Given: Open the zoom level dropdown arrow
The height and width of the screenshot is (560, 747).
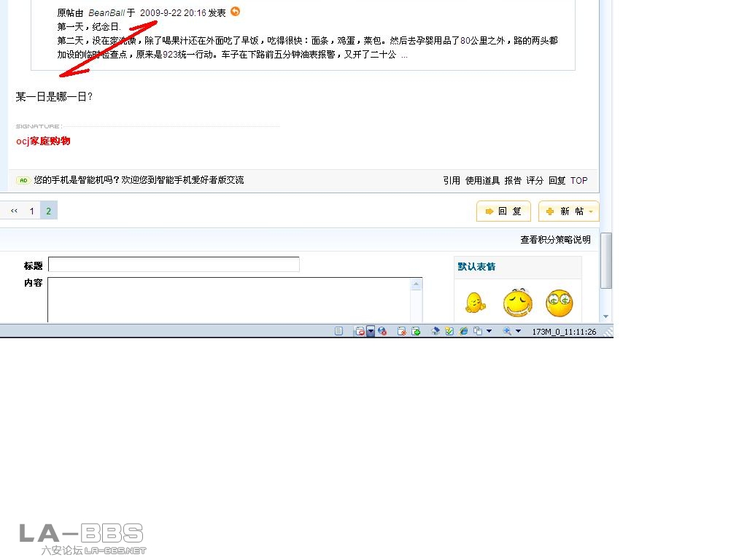Looking at the screenshot, I should pyautogui.click(x=519, y=331).
